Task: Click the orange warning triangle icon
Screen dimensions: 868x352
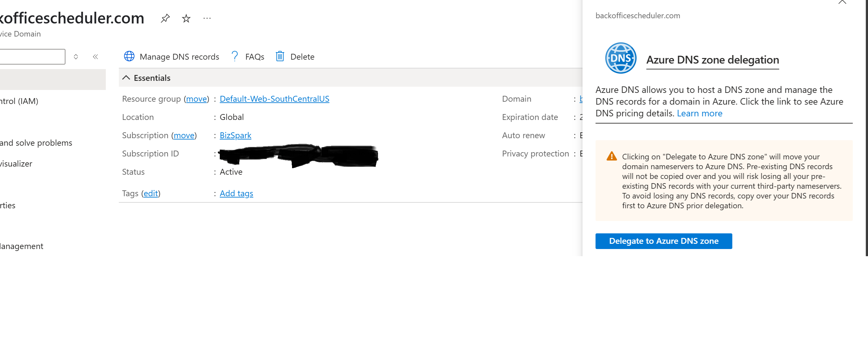Action: tap(611, 156)
